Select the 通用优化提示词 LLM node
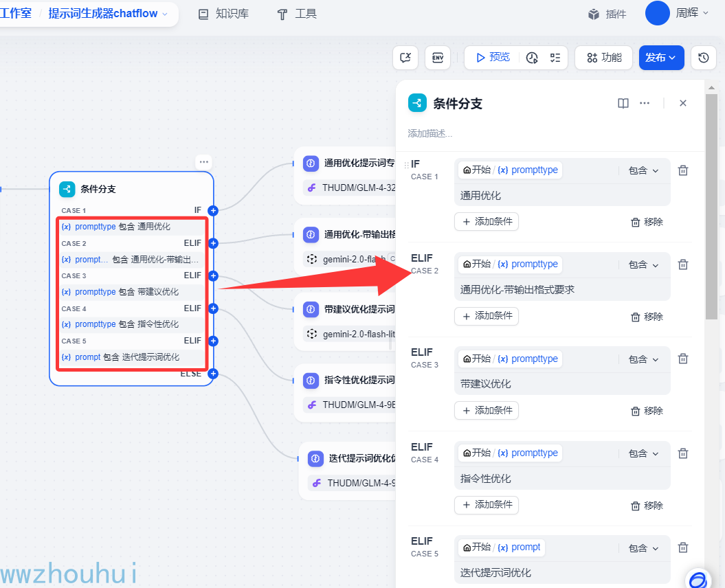The image size is (725, 588). click(x=345, y=176)
